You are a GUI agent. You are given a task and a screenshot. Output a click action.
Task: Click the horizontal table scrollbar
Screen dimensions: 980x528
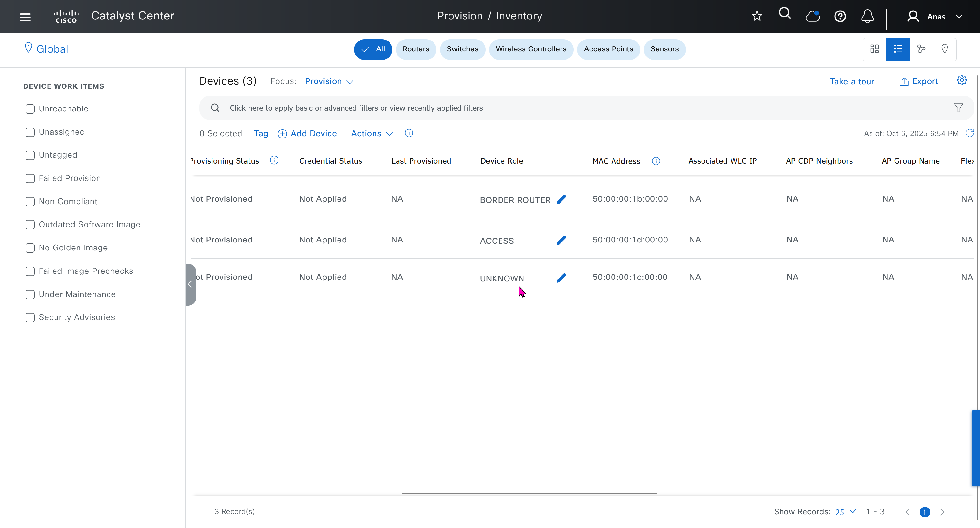pos(529,493)
